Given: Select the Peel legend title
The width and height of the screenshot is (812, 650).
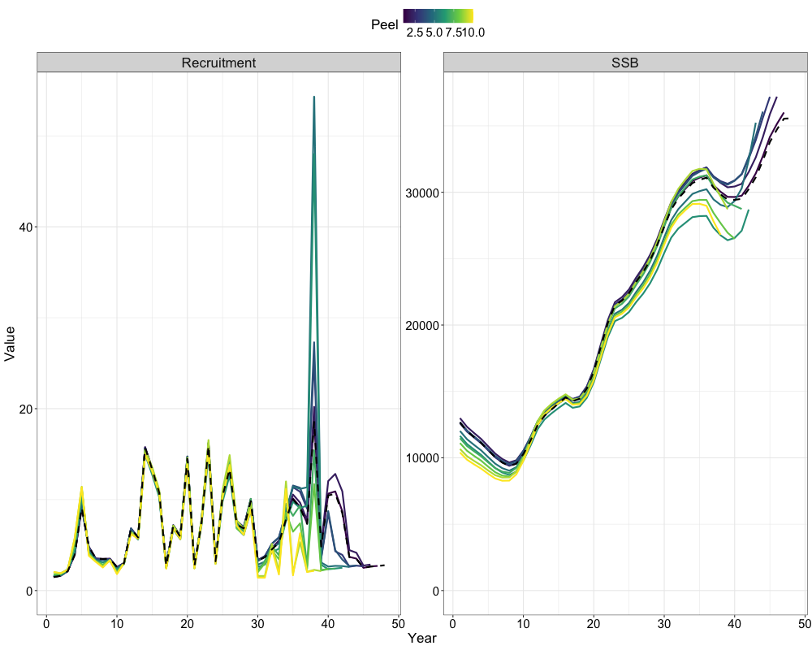Looking at the screenshot, I should (x=385, y=25).
